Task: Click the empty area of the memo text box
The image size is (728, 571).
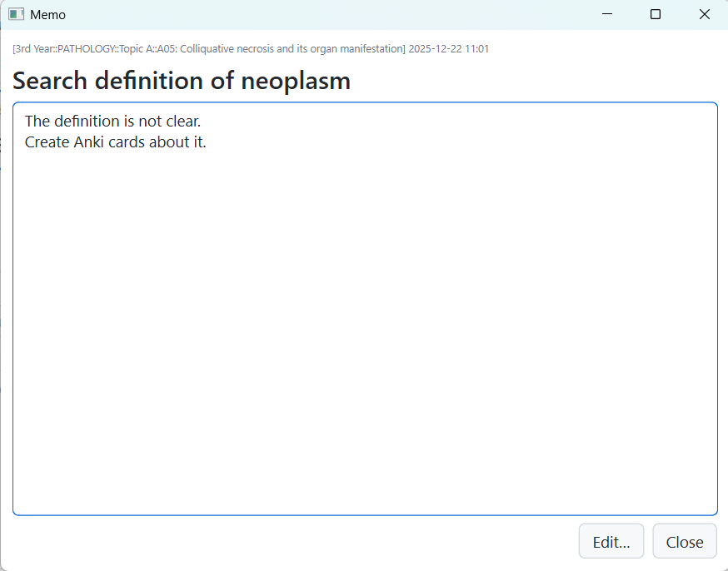Action: [x=365, y=333]
